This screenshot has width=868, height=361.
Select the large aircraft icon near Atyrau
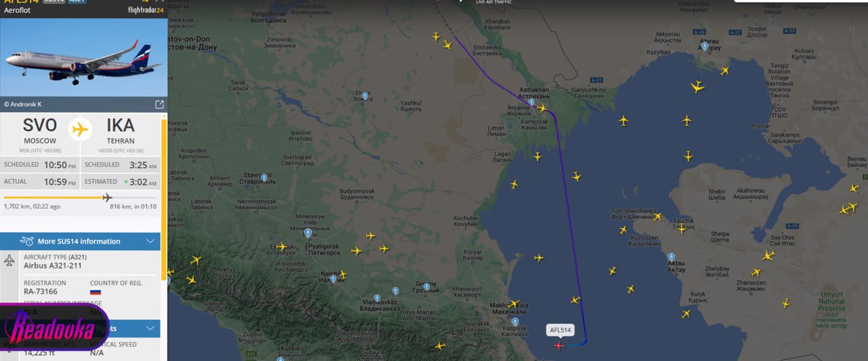(697, 87)
